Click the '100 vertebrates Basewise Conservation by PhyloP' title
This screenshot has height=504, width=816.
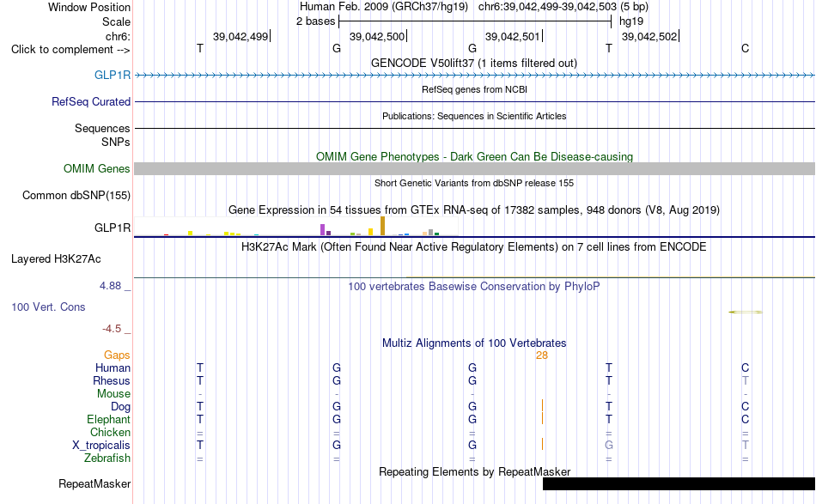click(x=473, y=286)
